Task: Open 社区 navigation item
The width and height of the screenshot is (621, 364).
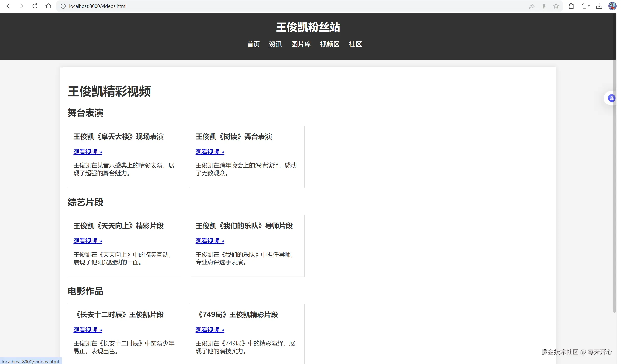Action: coord(355,44)
